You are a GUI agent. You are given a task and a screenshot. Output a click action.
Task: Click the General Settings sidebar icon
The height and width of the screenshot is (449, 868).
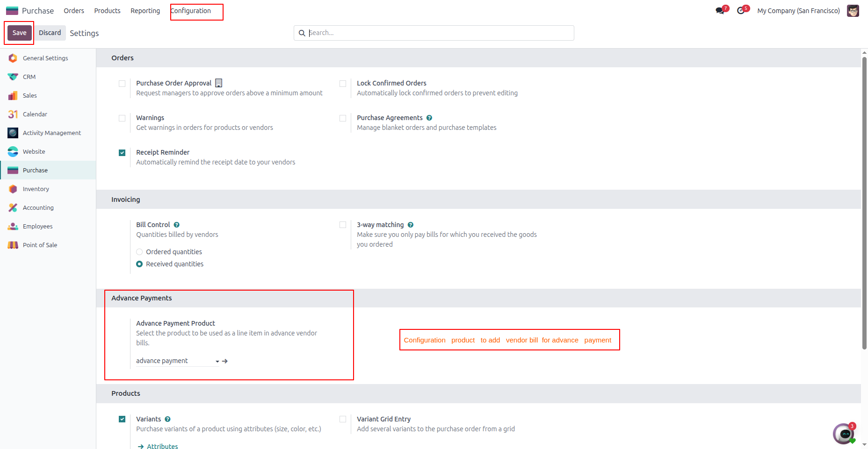(13, 58)
